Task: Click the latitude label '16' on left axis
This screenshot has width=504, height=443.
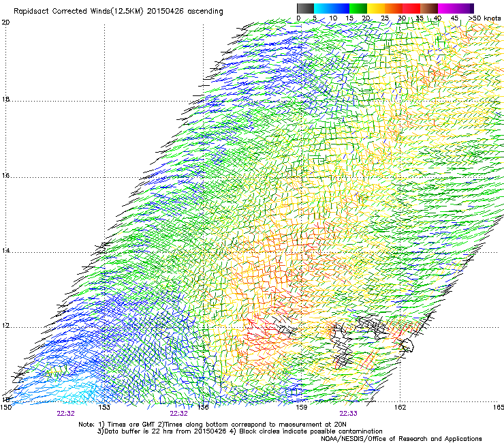Action: [x=5, y=176]
